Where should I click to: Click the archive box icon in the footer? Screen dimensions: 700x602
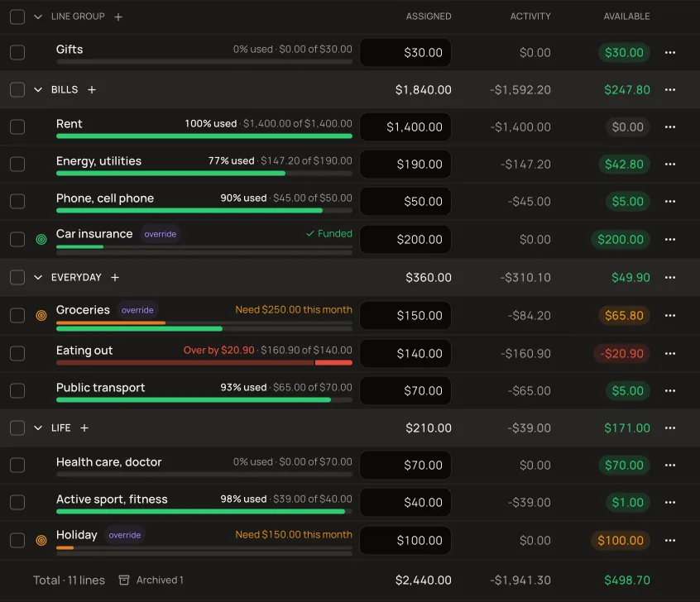coord(124,580)
